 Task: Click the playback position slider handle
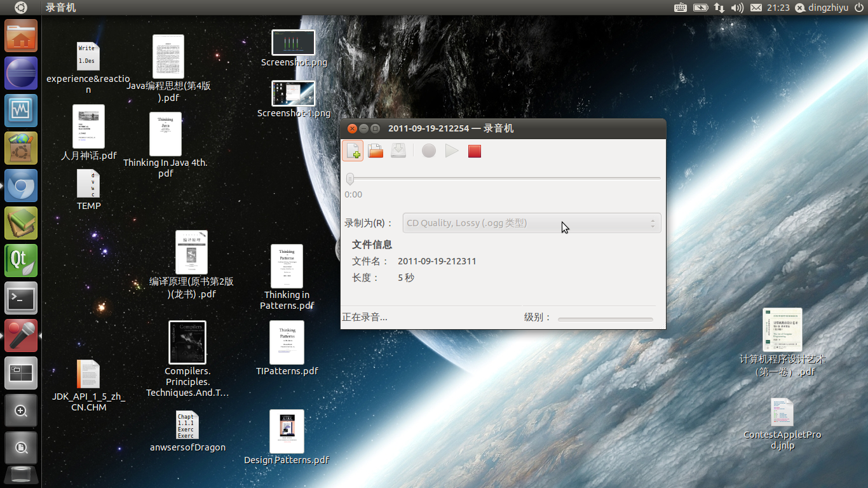[350, 179]
